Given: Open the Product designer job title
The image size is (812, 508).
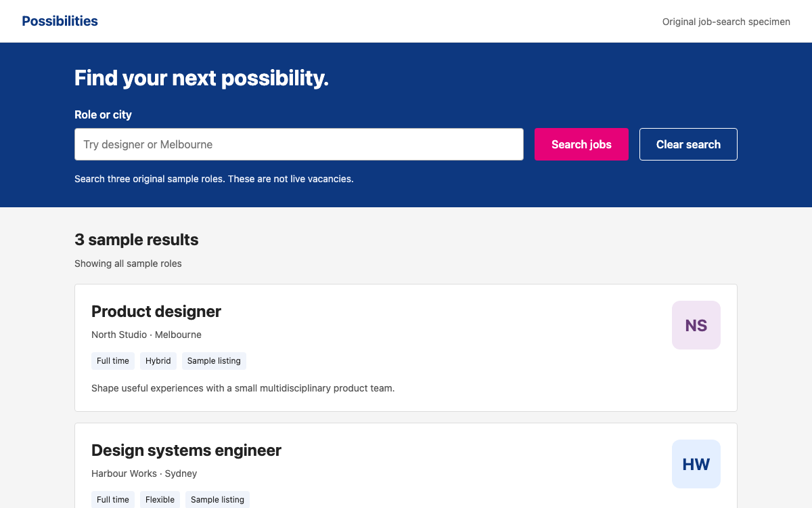Looking at the screenshot, I should coord(156,312).
